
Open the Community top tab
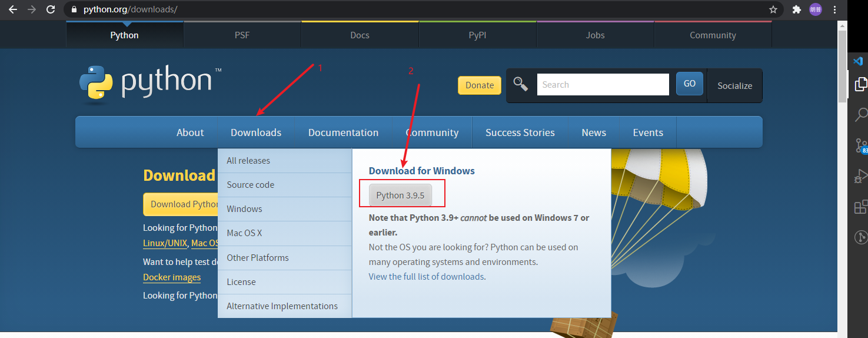pyautogui.click(x=713, y=35)
